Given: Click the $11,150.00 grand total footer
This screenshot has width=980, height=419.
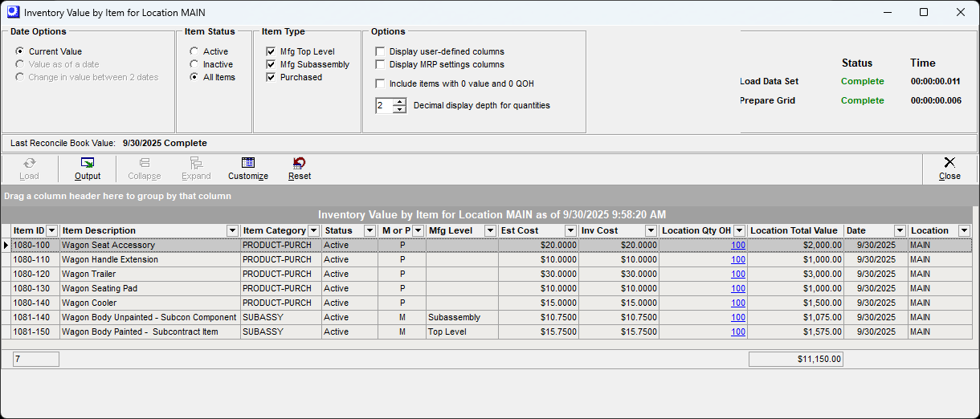Looking at the screenshot, I should (796, 360).
